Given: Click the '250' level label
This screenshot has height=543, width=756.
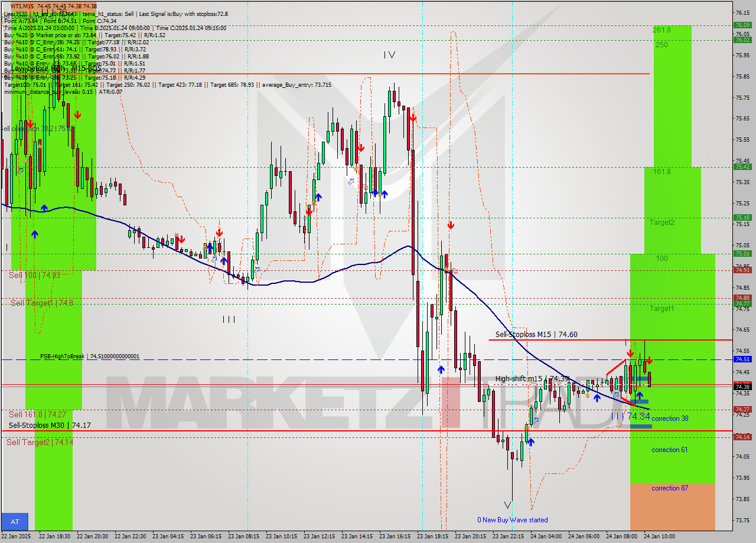Looking at the screenshot, I should coord(661,44).
